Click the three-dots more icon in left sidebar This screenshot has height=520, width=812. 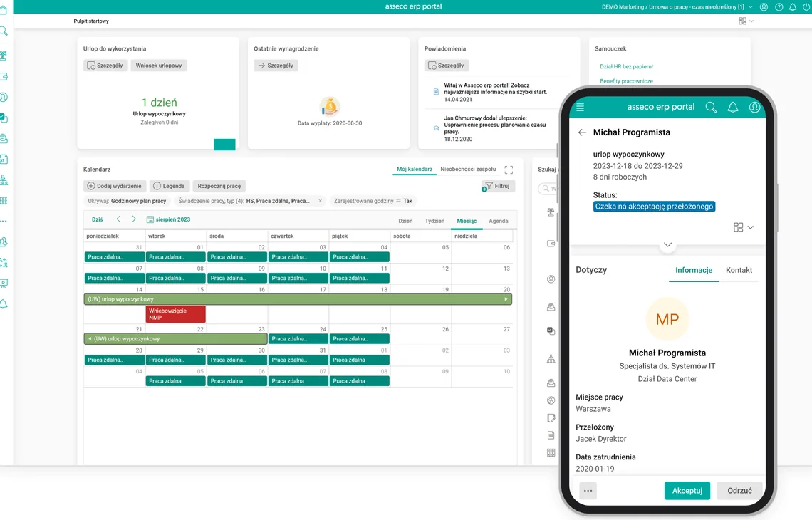tap(3, 221)
